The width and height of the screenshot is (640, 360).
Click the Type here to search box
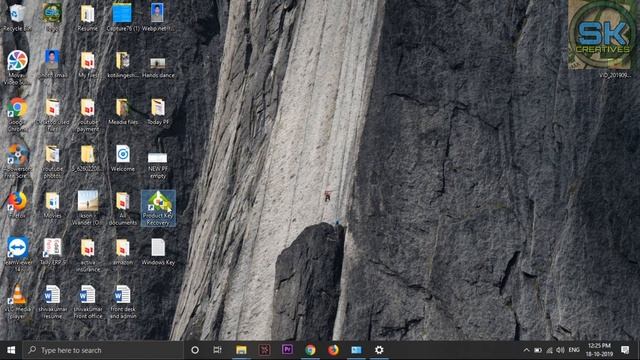point(103,350)
